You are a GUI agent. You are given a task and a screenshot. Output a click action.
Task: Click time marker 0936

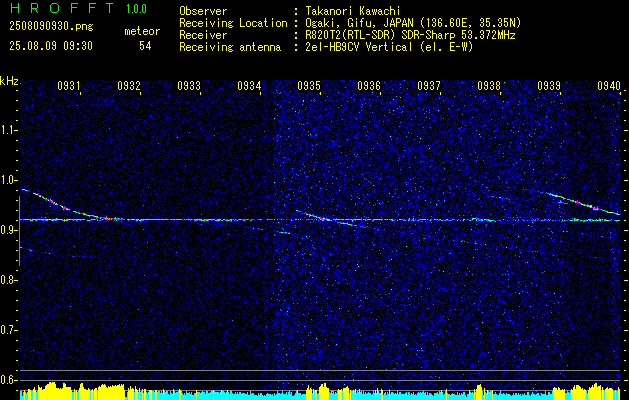[369, 85]
